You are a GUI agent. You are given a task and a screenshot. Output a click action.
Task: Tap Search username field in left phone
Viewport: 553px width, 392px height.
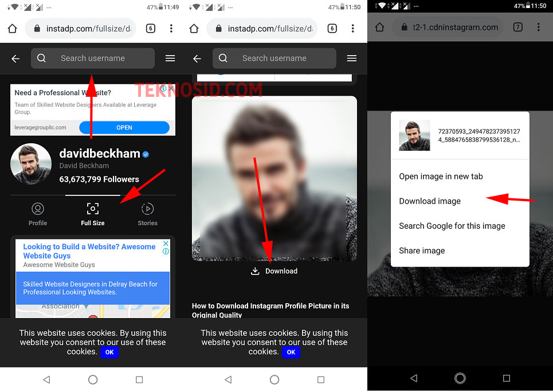[x=93, y=58]
